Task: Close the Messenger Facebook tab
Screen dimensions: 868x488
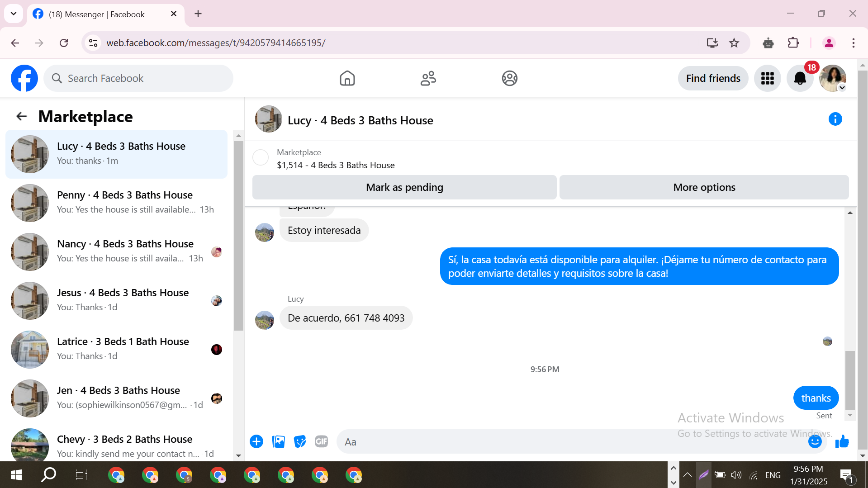Action: click(174, 14)
